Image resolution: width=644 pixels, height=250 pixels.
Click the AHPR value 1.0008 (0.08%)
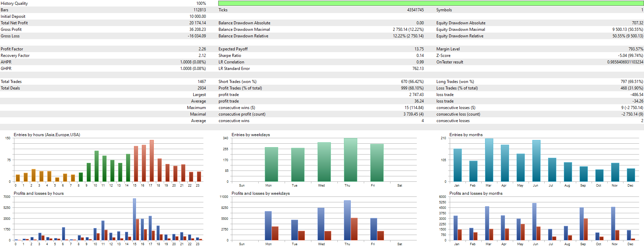pos(193,62)
